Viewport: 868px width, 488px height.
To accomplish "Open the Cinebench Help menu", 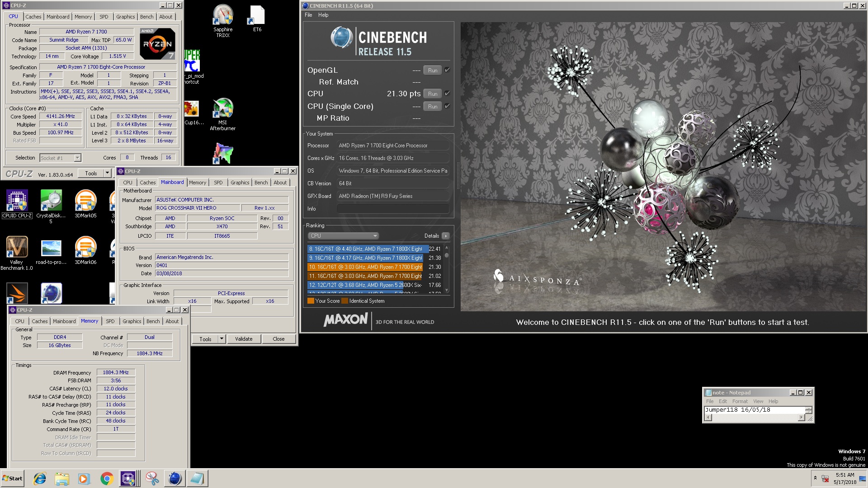I will (x=323, y=15).
